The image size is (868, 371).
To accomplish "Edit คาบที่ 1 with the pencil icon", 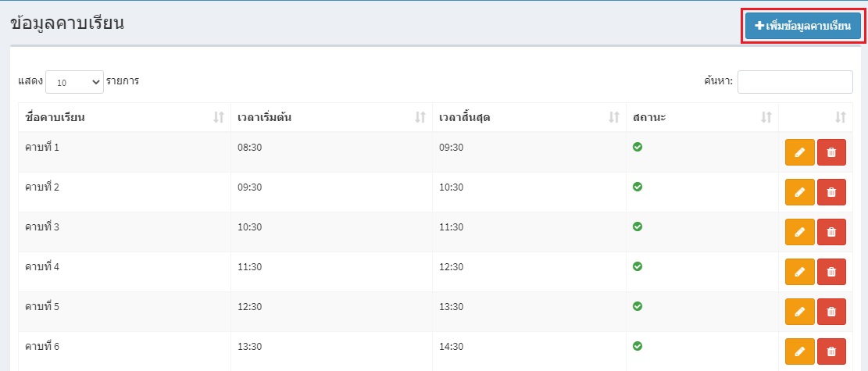I will (x=799, y=152).
